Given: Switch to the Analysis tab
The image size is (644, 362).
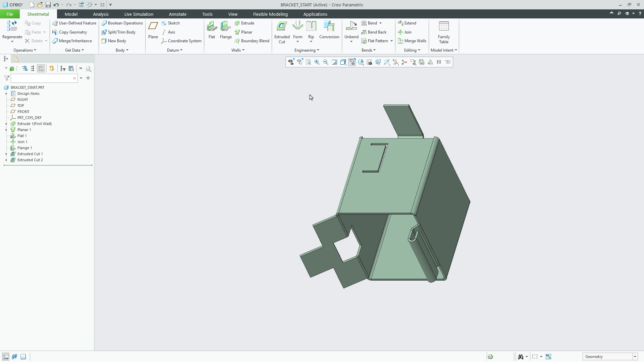Looking at the screenshot, I should coord(101,14).
